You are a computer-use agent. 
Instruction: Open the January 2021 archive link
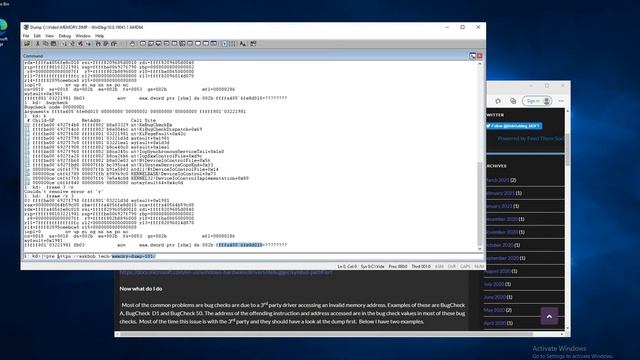tap(498, 206)
